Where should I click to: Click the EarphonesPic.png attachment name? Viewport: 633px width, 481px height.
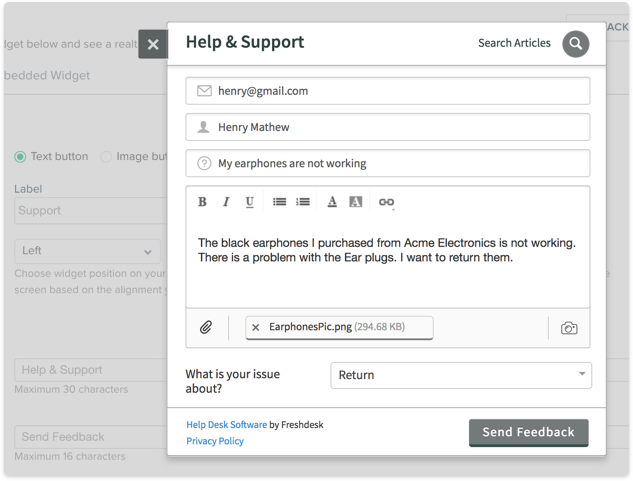pos(310,327)
